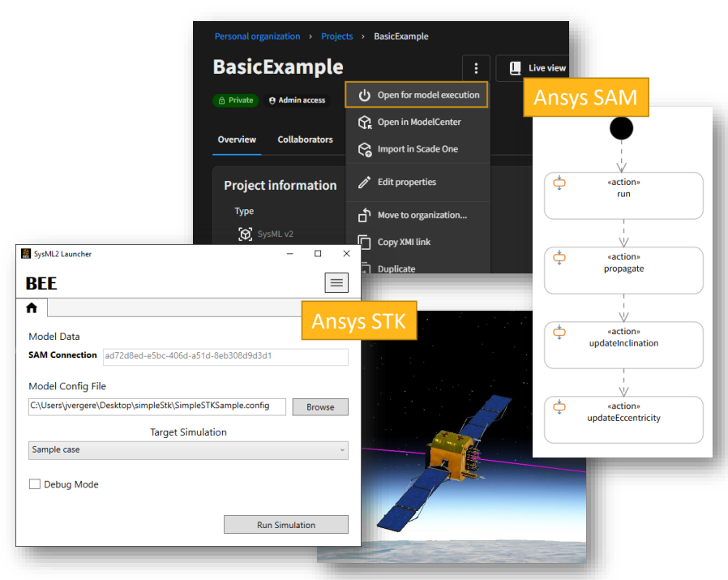The height and width of the screenshot is (580, 728).
Task: Click the Admin access person icon
Action: click(x=272, y=101)
